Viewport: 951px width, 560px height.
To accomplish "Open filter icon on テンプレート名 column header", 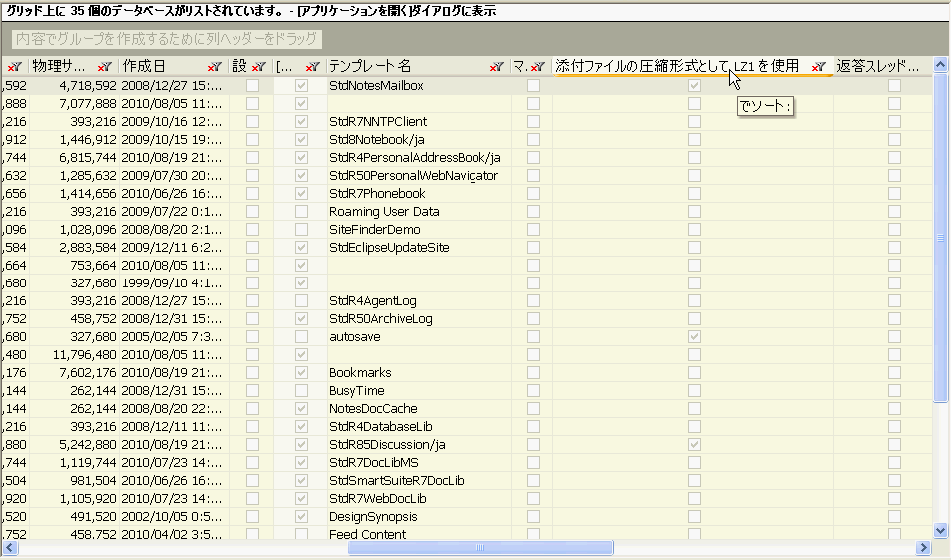I will point(496,66).
